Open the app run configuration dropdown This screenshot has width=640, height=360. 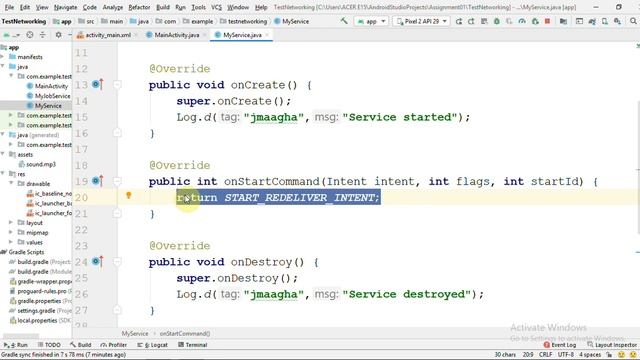371,21
